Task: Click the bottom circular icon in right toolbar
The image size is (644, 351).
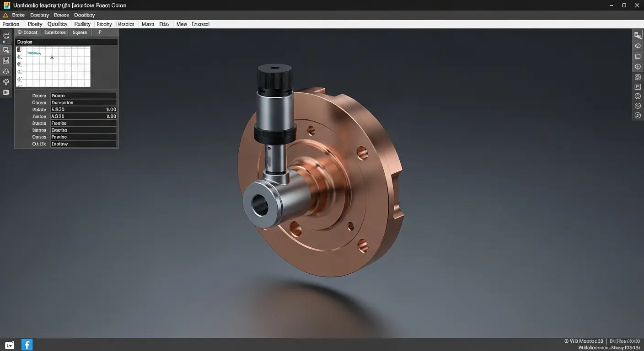Action: click(638, 116)
